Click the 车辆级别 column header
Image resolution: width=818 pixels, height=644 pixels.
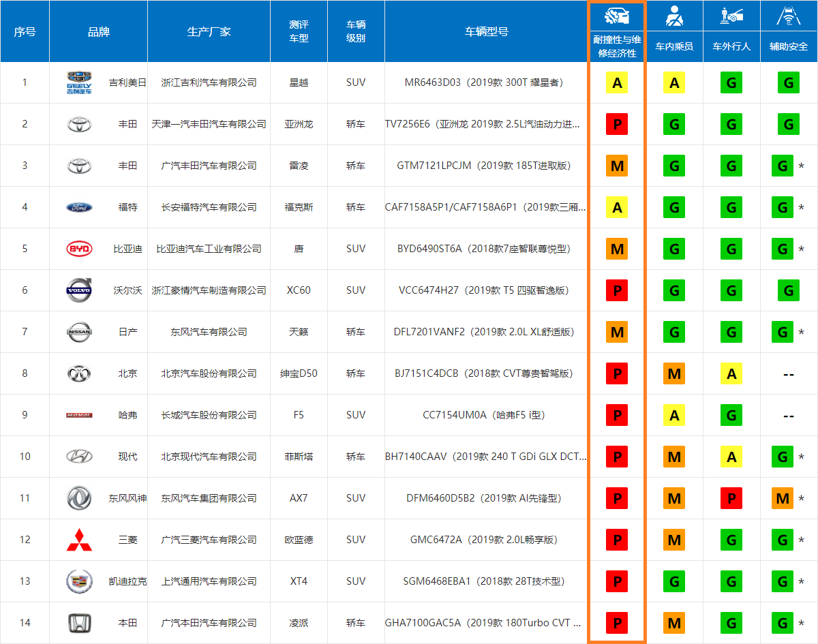356,31
